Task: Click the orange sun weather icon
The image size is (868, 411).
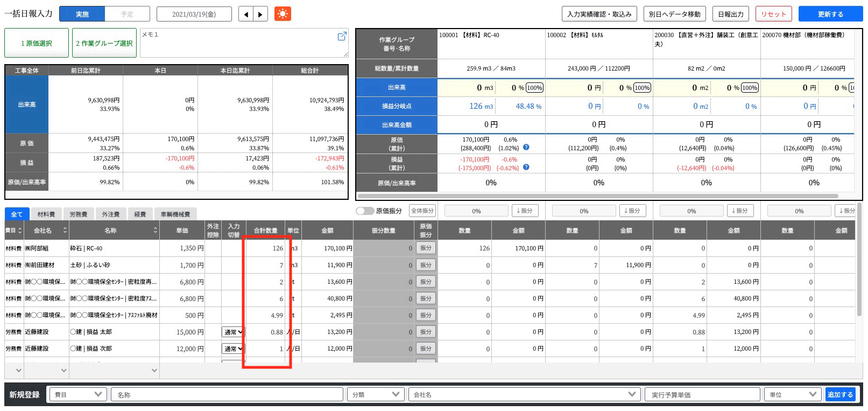Action: (283, 14)
